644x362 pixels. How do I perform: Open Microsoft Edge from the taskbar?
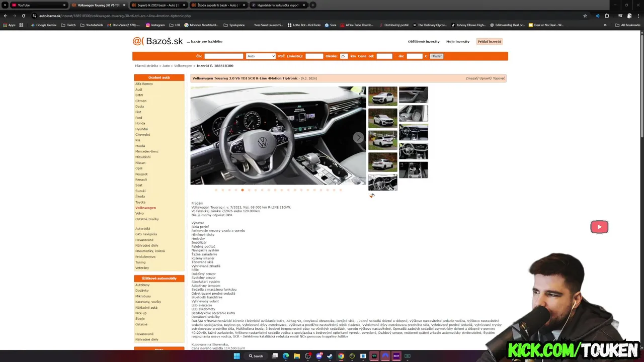[x=286, y=356]
